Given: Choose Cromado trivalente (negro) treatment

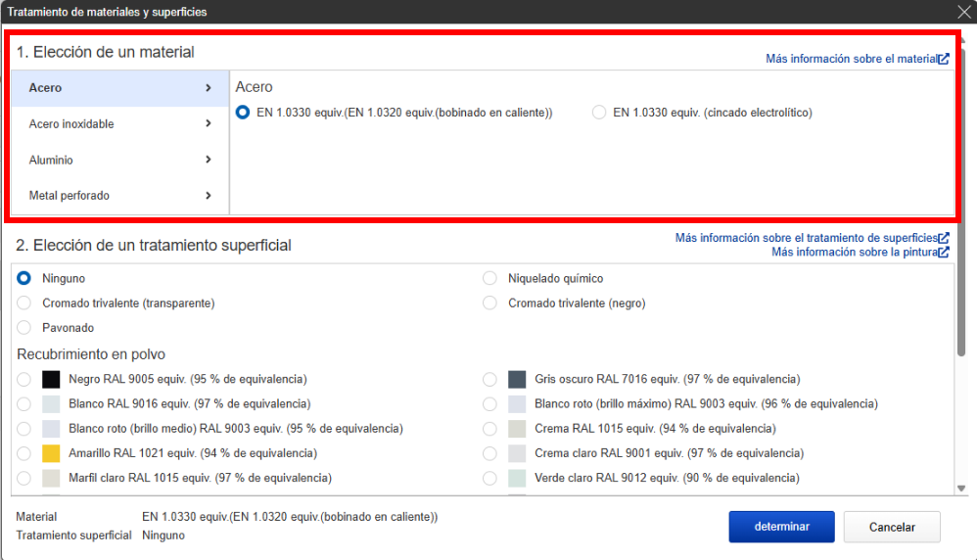Looking at the screenshot, I should 490,303.
